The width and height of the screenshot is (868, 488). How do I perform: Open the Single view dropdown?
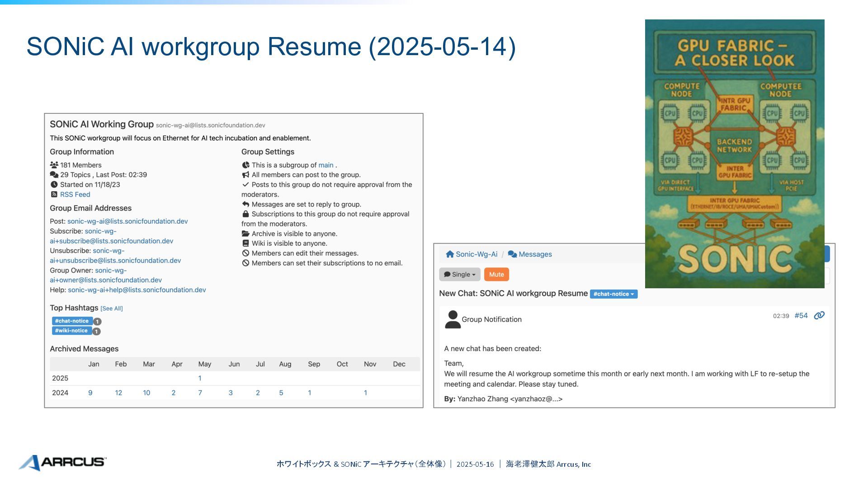tap(459, 274)
